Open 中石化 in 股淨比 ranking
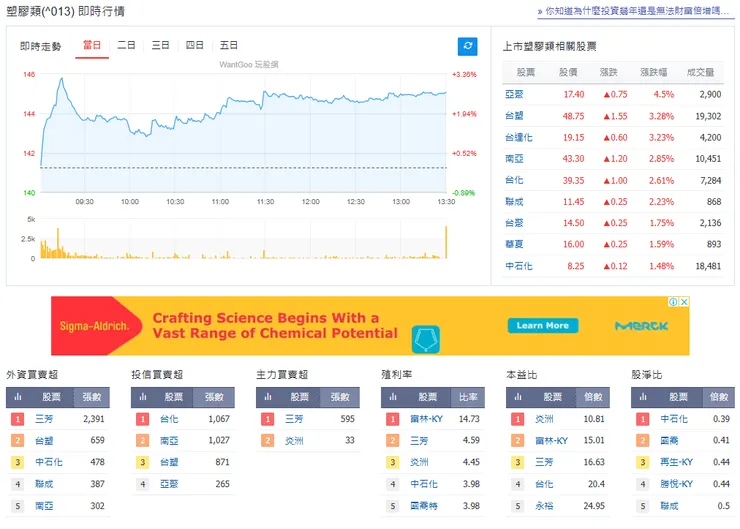 point(674,419)
